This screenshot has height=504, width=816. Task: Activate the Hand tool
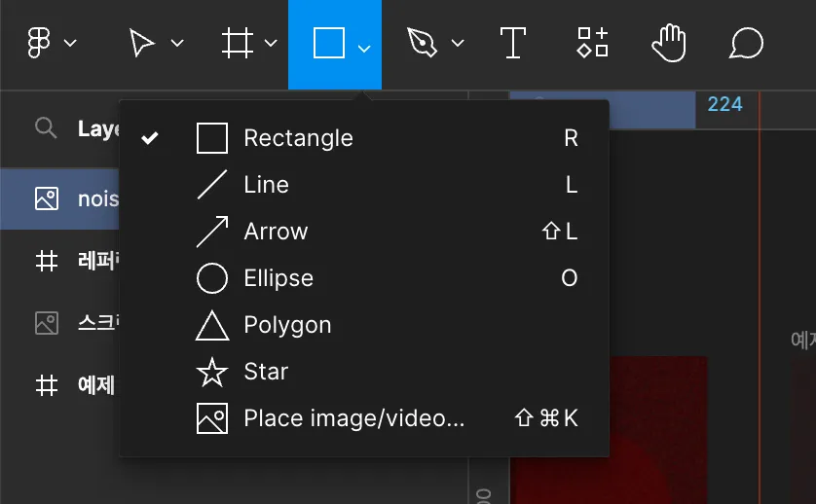669,44
